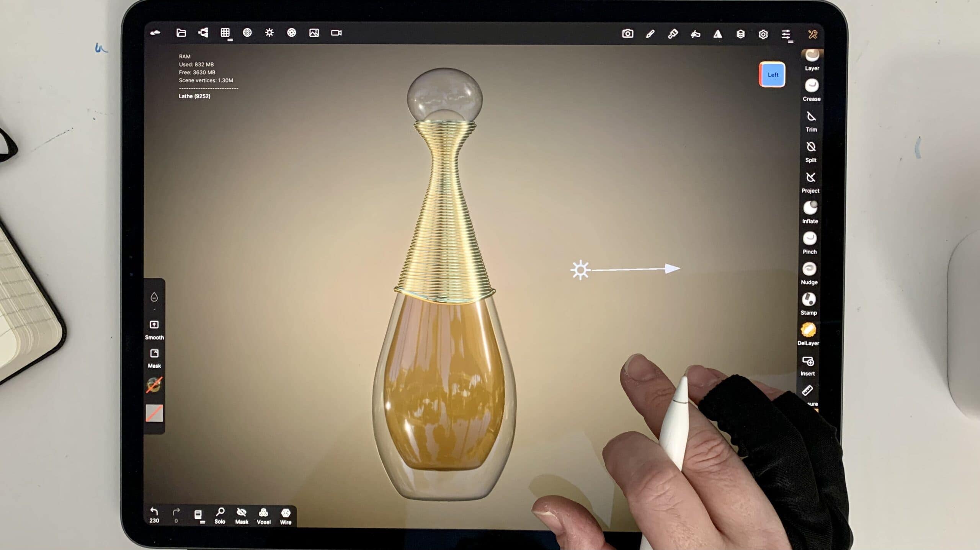980x550 pixels.
Task: Expand the tool settings sliders menu
Action: [786, 34]
